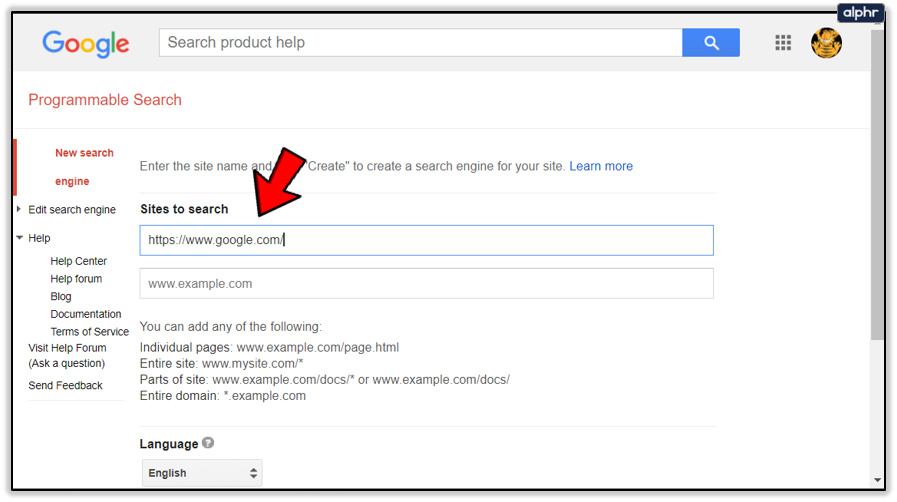Open Documentation in the sidebar
Screen dimensions: 897x502
click(86, 314)
